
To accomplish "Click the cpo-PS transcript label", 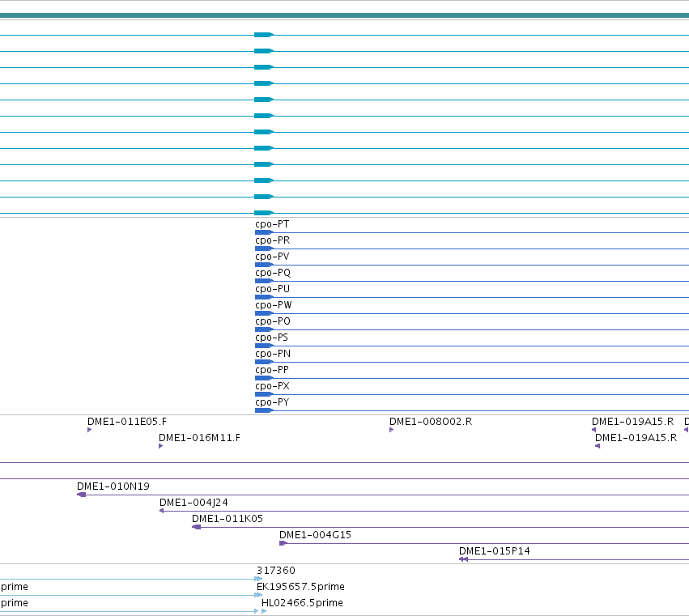I will (x=271, y=338).
